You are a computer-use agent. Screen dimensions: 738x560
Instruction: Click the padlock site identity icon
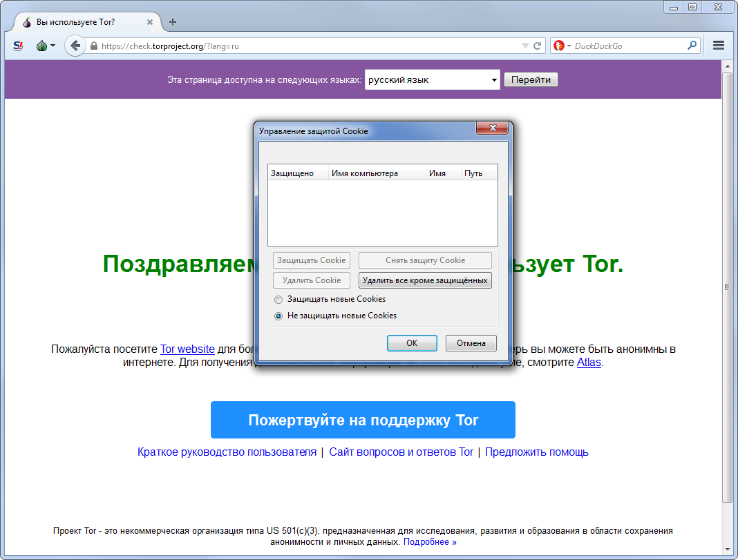(x=94, y=46)
